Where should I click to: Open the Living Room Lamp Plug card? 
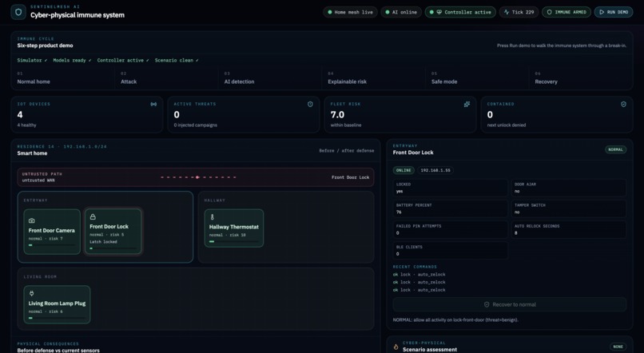57,304
